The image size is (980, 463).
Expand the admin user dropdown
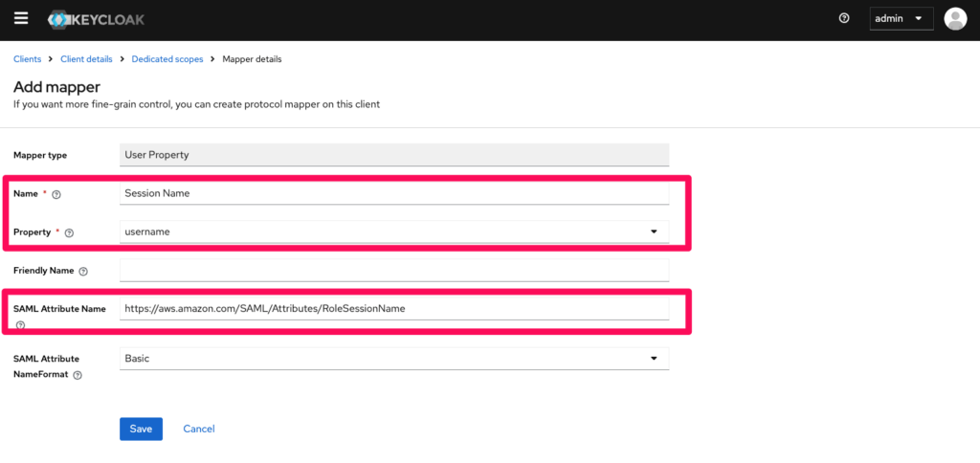(901, 18)
